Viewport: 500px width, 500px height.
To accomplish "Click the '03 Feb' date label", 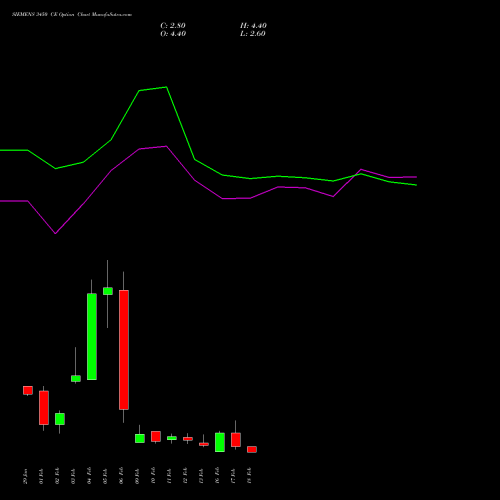I will click(x=74, y=476).
